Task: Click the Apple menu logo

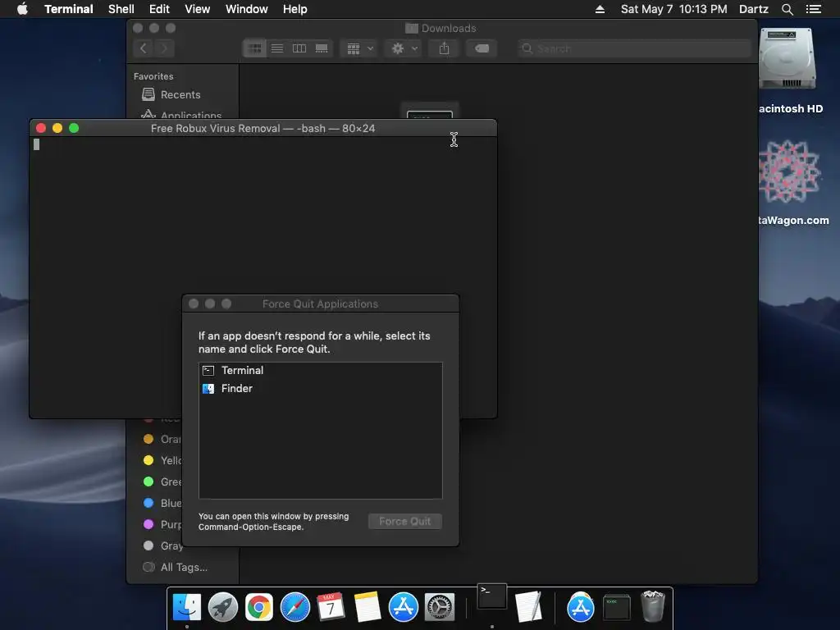Action: coord(22,9)
